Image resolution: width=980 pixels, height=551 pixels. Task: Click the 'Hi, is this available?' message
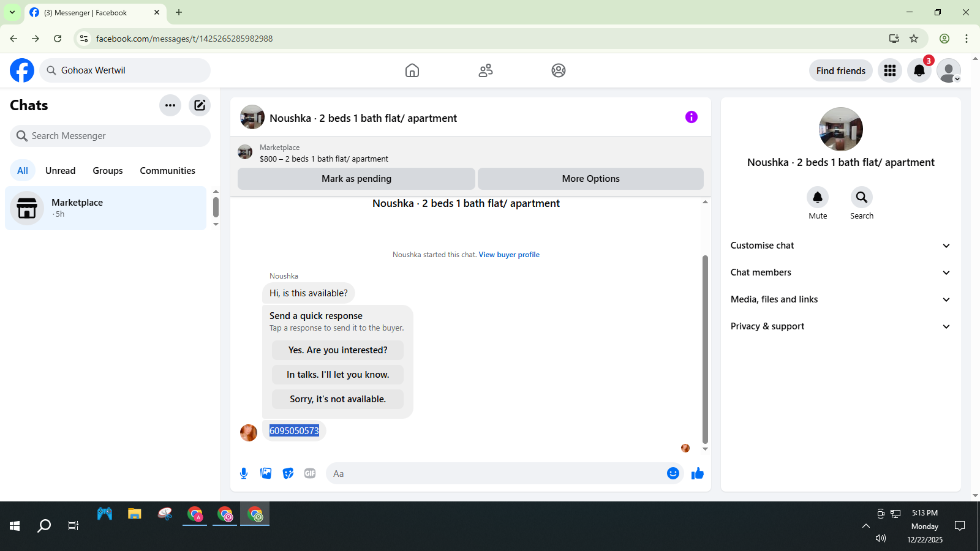point(309,293)
